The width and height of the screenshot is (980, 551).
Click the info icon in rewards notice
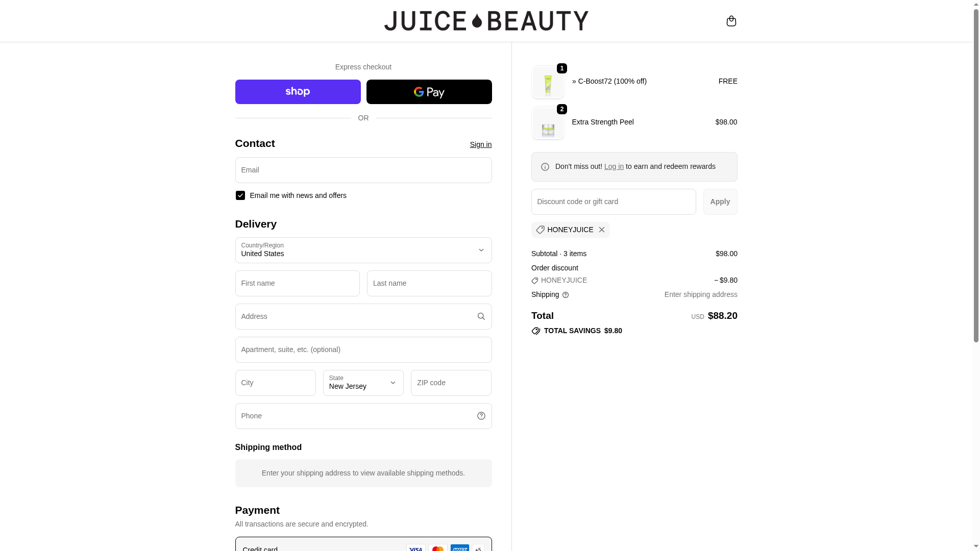pos(545,167)
